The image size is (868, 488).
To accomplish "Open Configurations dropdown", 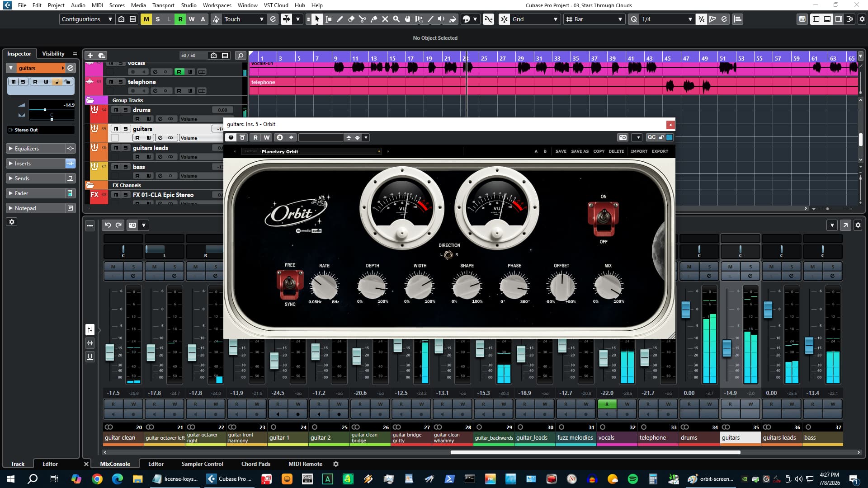I will 87,19.
